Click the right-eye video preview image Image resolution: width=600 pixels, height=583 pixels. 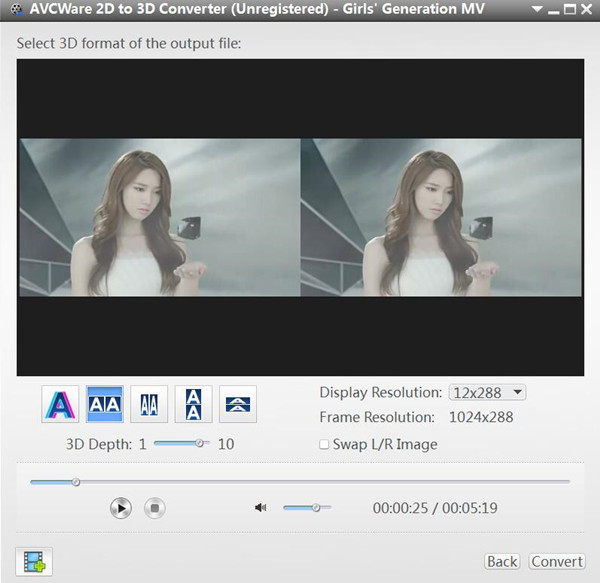click(441, 217)
